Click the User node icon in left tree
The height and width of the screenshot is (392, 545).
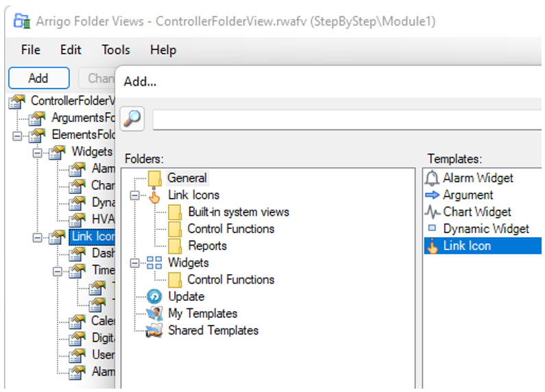pos(77,355)
